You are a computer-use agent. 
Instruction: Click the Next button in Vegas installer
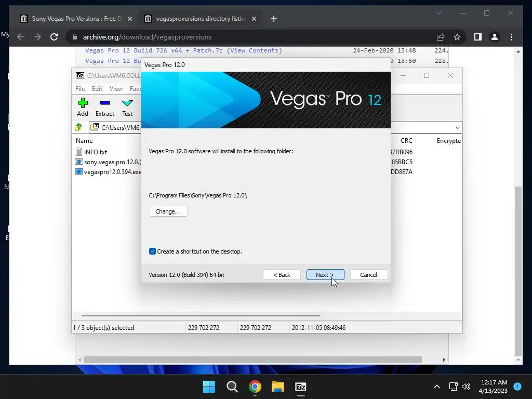click(325, 275)
